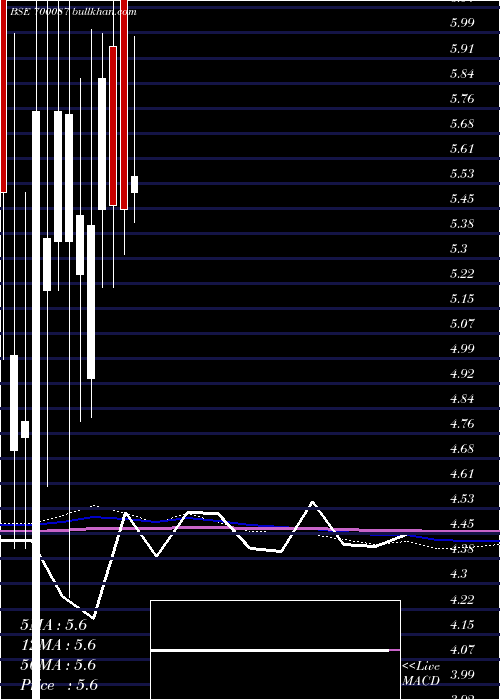Click the 4.3 price axis label
Screen dimensions: 500x700
click(459, 573)
